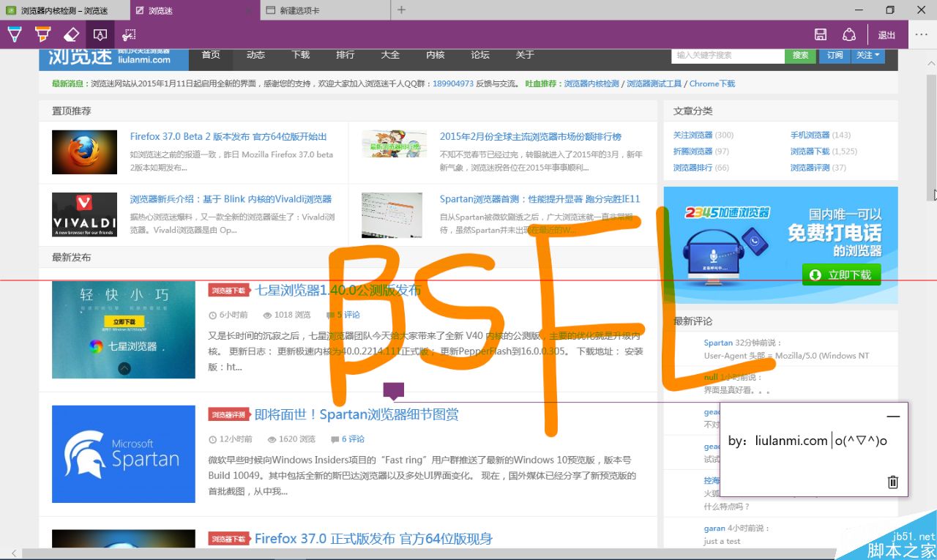Viewport: 937px width, 560px height.
Task: Open Firefox 37.0 正式版发布 headline
Action: click(x=373, y=539)
